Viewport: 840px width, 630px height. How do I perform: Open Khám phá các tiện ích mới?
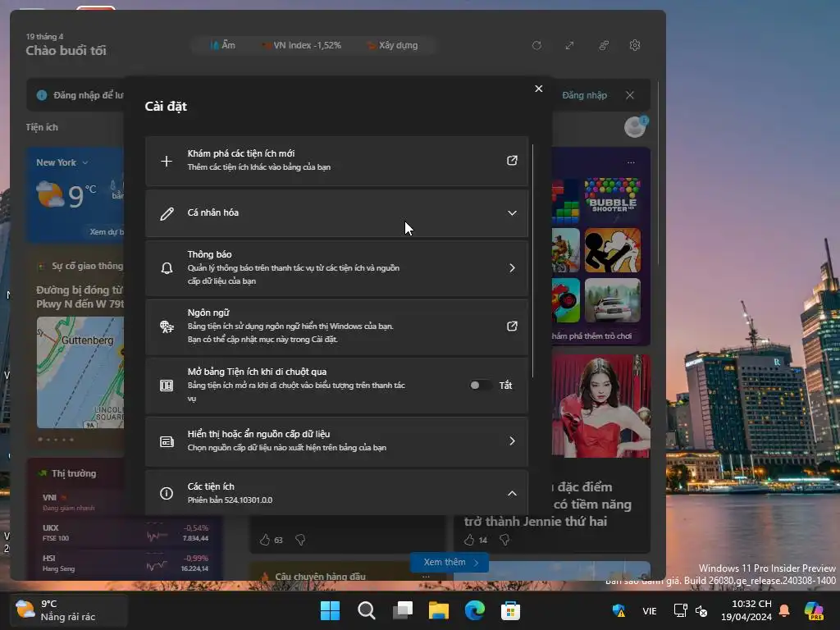[x=337, y=161]
